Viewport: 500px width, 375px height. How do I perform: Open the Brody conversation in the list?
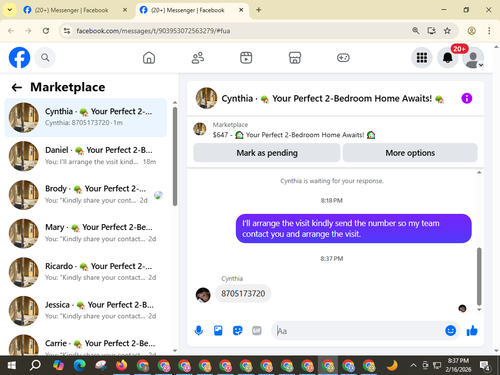(86, 195)
